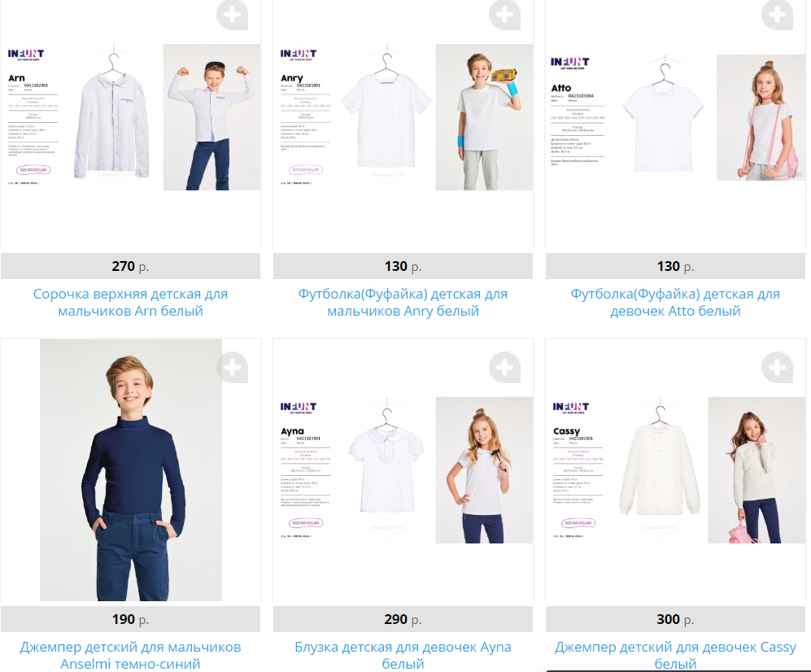Open the Джемпер для девочек Cassy белый link
This screenshot has width=811, height=672.
point(675,655)
